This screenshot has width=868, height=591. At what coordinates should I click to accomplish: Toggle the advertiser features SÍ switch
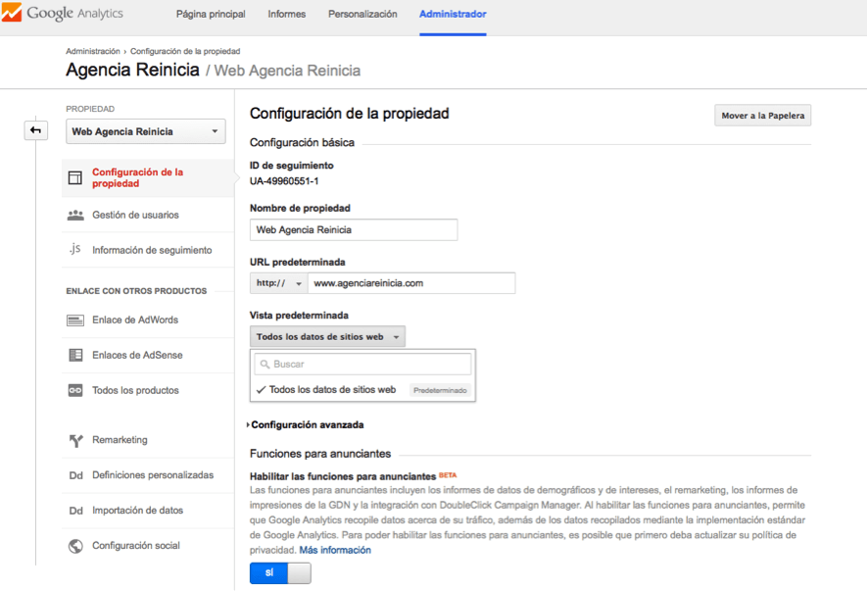click(x=280, y=573)
